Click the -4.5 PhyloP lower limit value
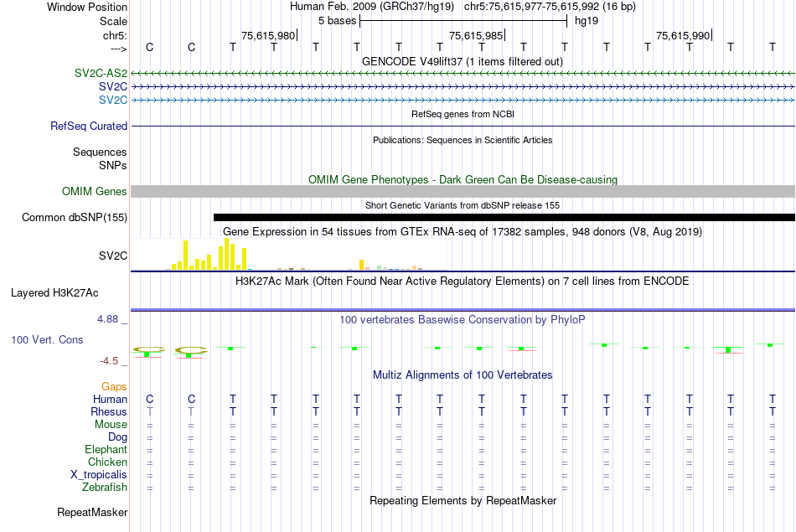796x532 pixels. (109, 361)
